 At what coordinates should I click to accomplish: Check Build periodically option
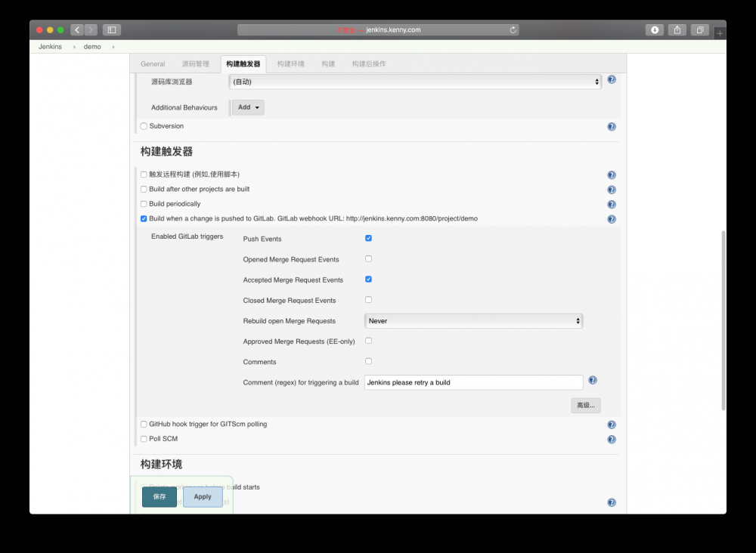point(144,204)
